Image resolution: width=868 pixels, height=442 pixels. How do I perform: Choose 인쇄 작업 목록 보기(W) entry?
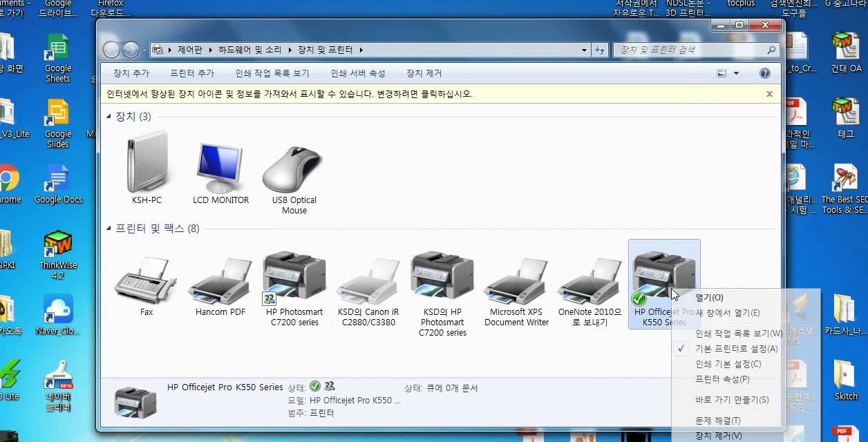(739, 334)
